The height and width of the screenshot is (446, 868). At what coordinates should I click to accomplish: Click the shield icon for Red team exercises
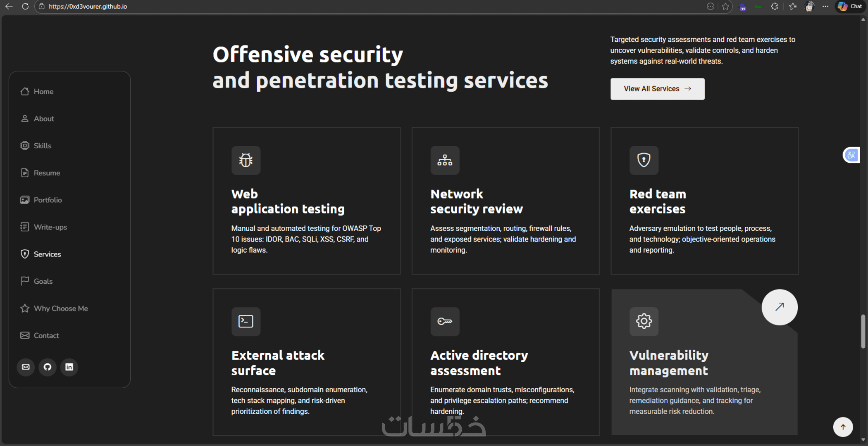coord(644,160)
